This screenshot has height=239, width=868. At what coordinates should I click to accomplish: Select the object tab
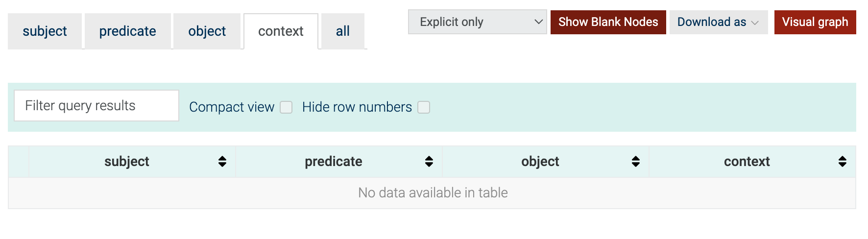(x=207, y=31)
